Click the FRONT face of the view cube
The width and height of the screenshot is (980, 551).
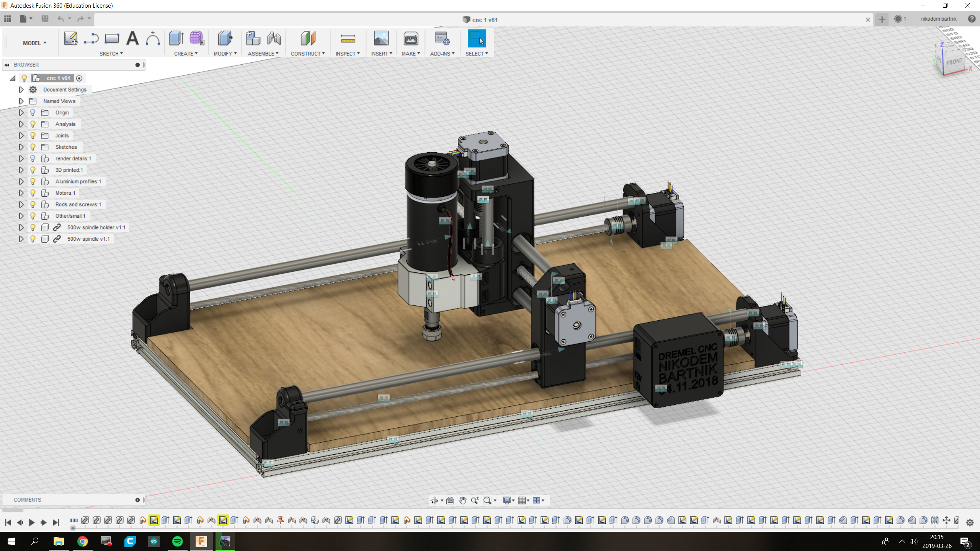pos(954,62)
